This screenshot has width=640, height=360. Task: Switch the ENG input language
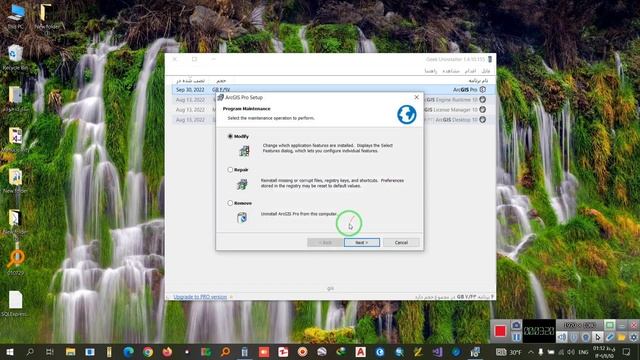[x=584, y=352]
